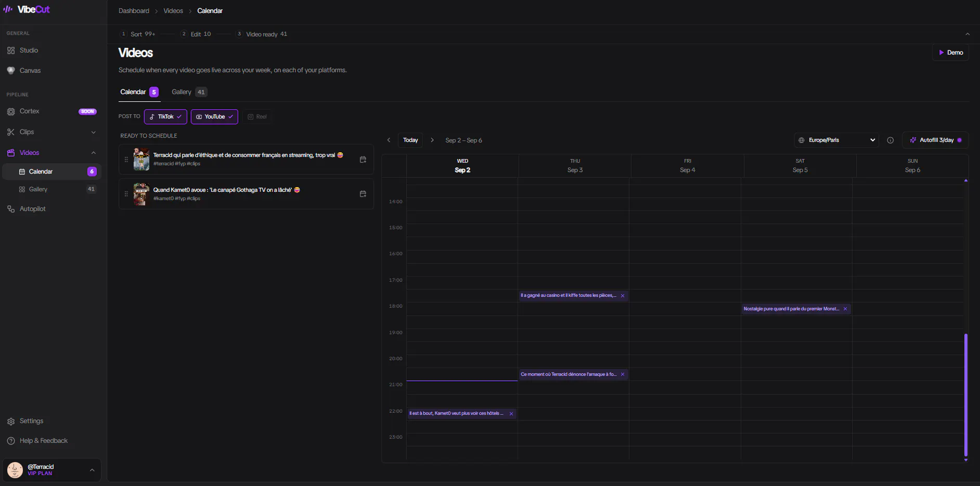Screen dimensions: 980x486
Task: Go to Videos breadcrumb
Action: click(x=173, y=11)
